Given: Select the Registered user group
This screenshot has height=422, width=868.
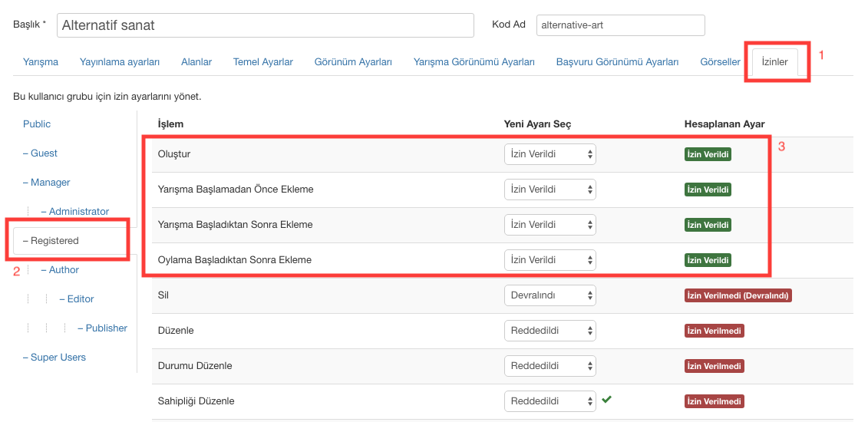Looking at the screenshot, I should pyautogui.click(x=54, y=241).
